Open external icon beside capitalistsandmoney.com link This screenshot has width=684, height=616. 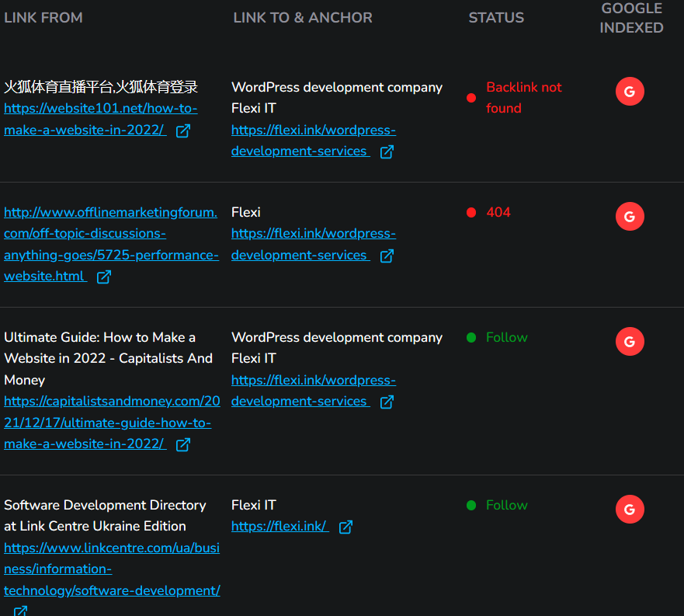182,444
